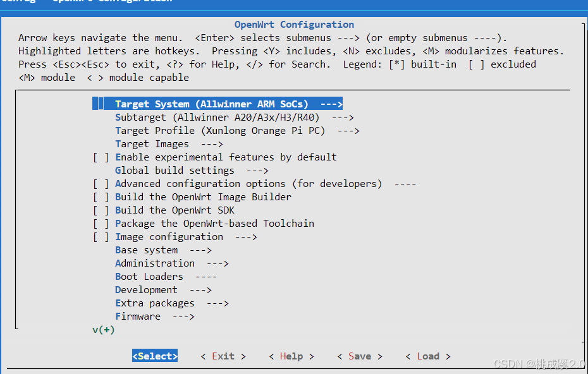The image size is (588, 374).
Task: Open the Target Images submenu
Action: 169,144
